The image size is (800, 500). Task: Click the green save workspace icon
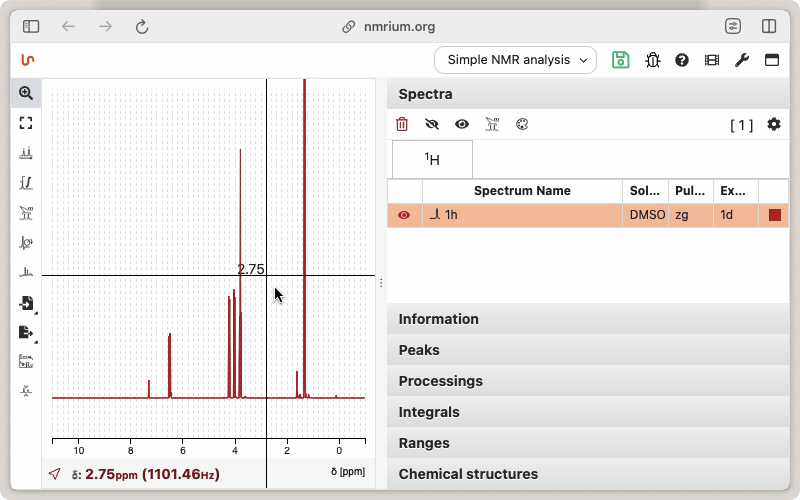621,60
